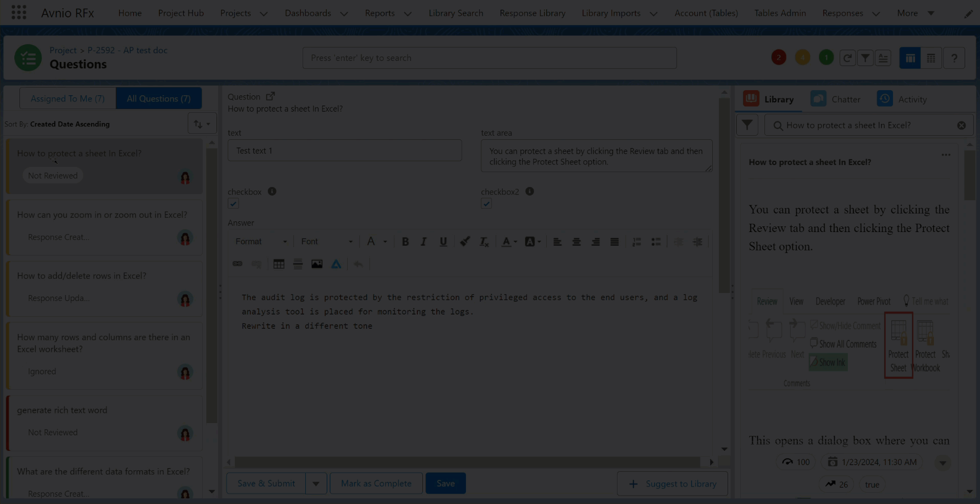The width and height of the screenshot is (980, 504).
Task: Open the sort order dropdown button
Action: (202, 124)
